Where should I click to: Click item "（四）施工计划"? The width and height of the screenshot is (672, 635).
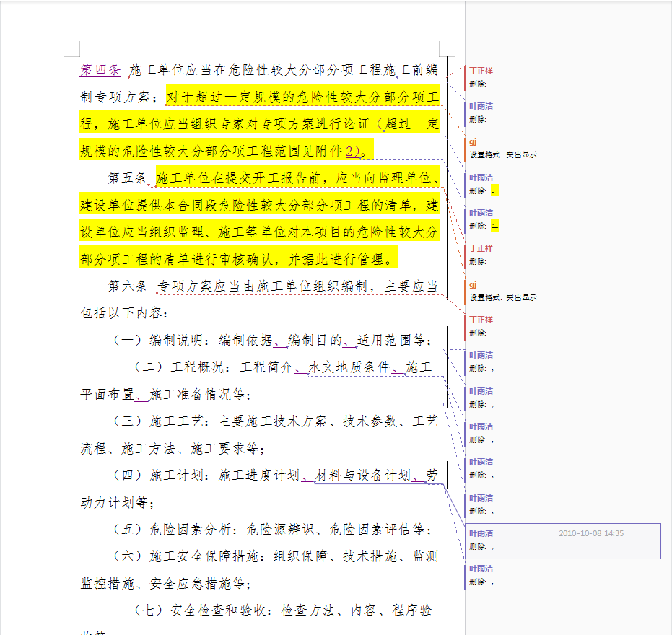[157, 476]
